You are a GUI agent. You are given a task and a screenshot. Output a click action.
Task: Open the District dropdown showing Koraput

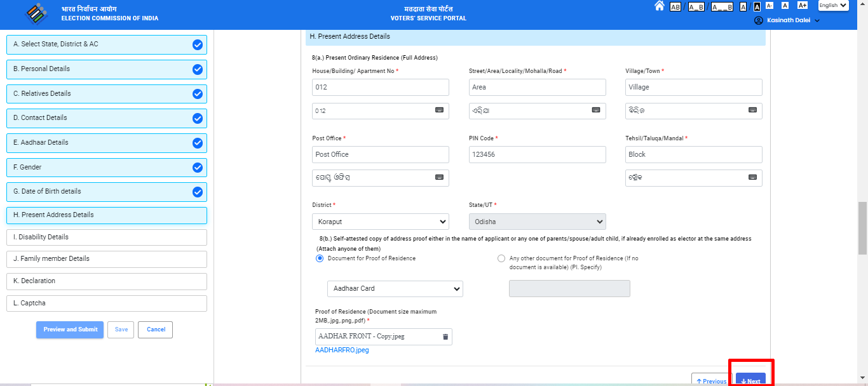[x=380, y=221]
